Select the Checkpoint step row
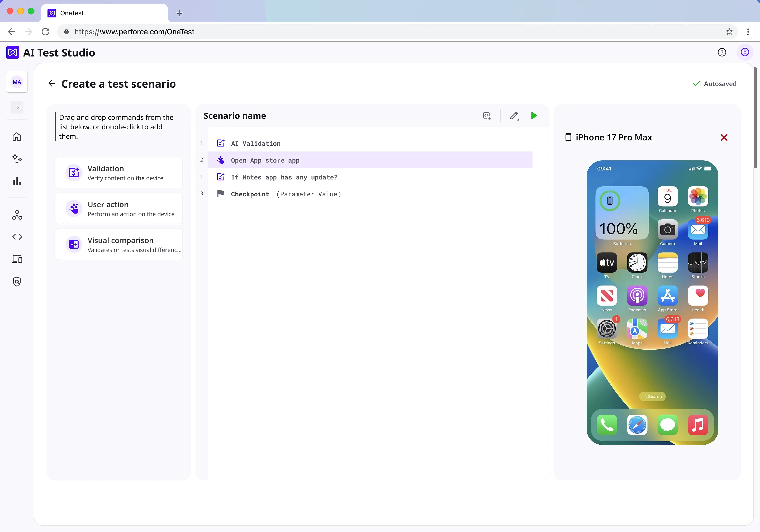Image resolution: width=760 pixels, height=532 pixels. (370, 194)
